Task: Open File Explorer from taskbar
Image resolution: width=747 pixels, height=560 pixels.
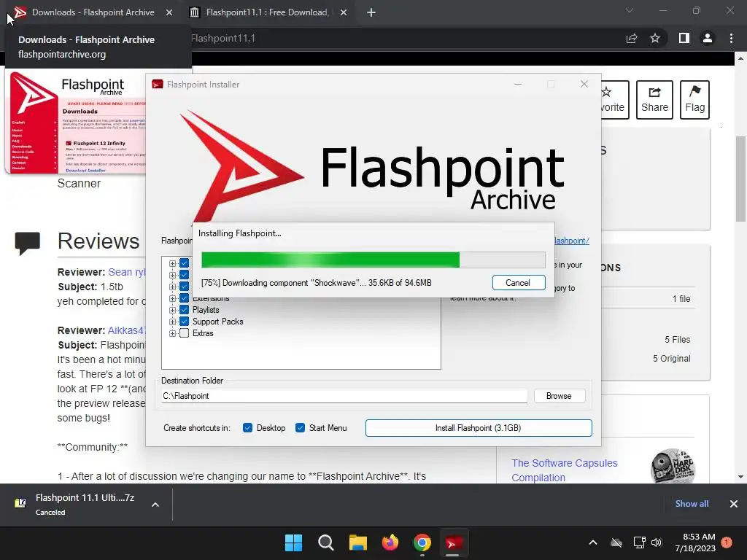Action: point(357,542)
